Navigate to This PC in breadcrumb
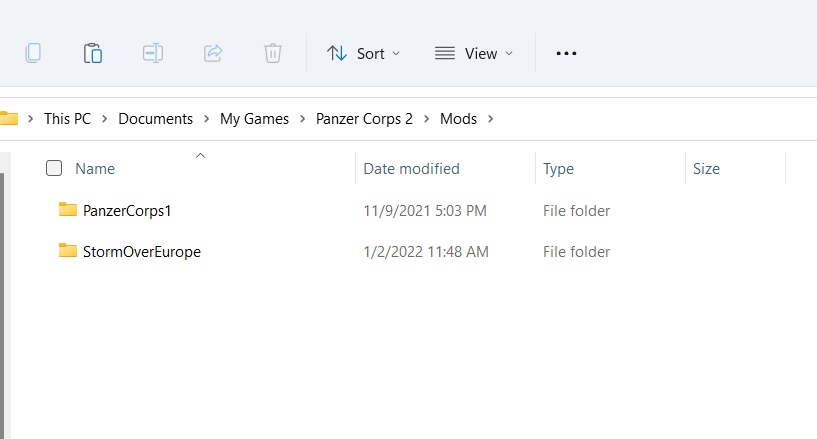Image resolution: width=817 pixels, height=439 pixels. [x=67, y=119]
